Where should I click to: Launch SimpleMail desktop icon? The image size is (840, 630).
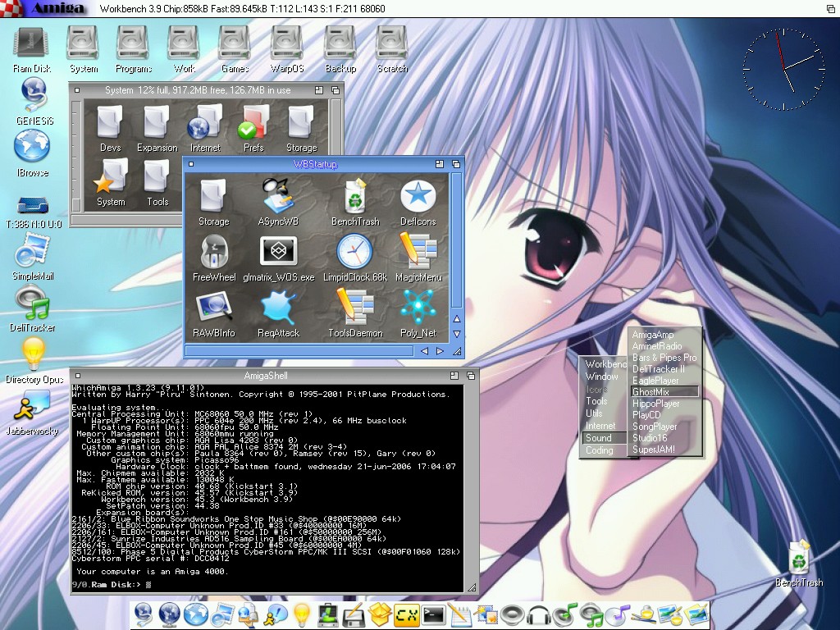(x=33, y=257)
